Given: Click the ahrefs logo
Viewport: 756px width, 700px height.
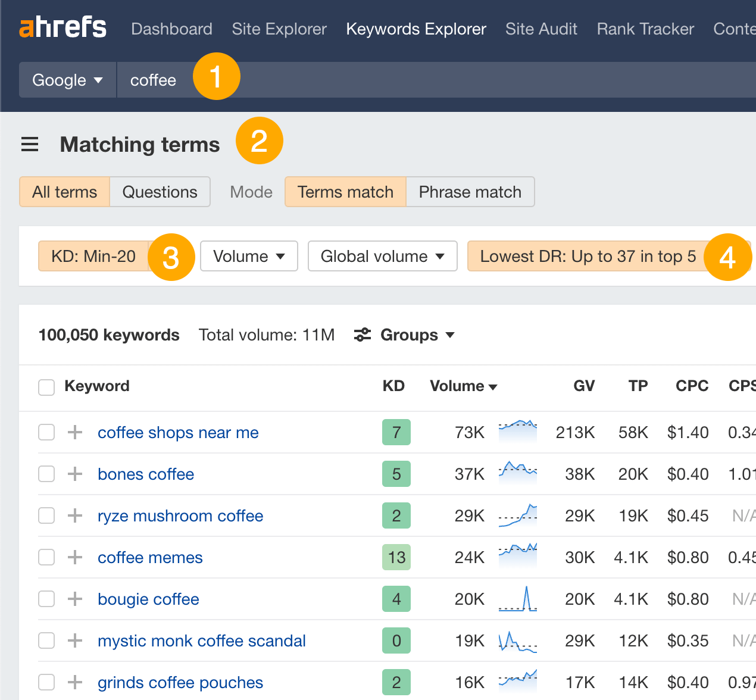Looking at the screenshot, I should tap(63, 27).
